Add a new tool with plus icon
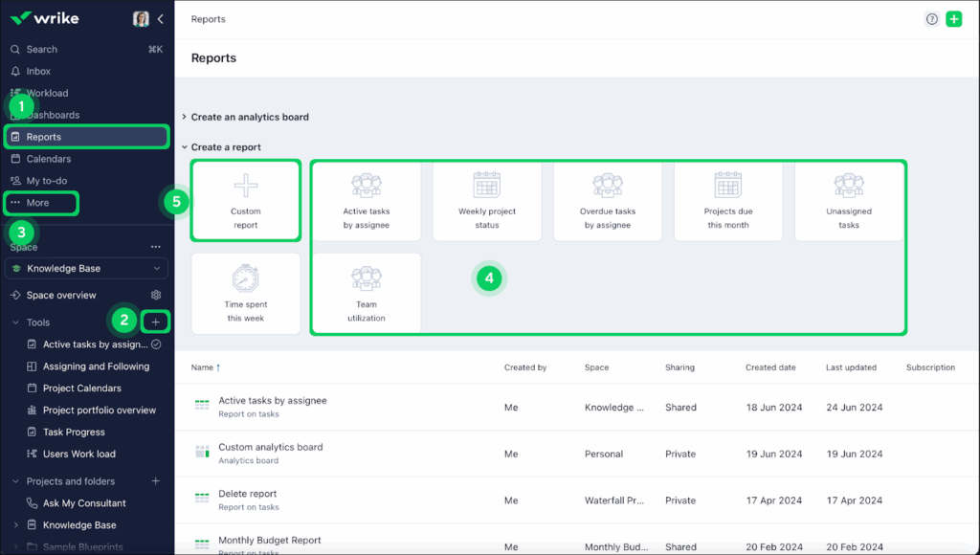The height and width of the screenshot is (555, 980). point(156,322)
